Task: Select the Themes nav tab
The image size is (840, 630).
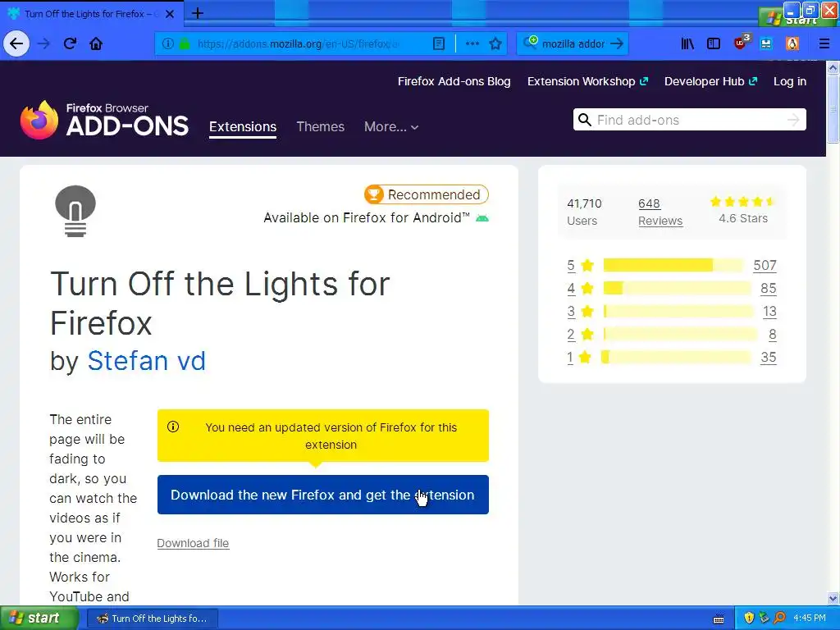Action: [x=321, y=126]
